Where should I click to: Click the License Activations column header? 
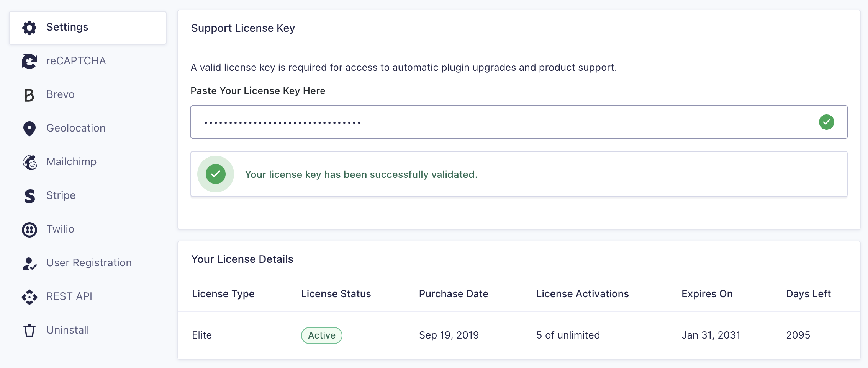point(582,294)
